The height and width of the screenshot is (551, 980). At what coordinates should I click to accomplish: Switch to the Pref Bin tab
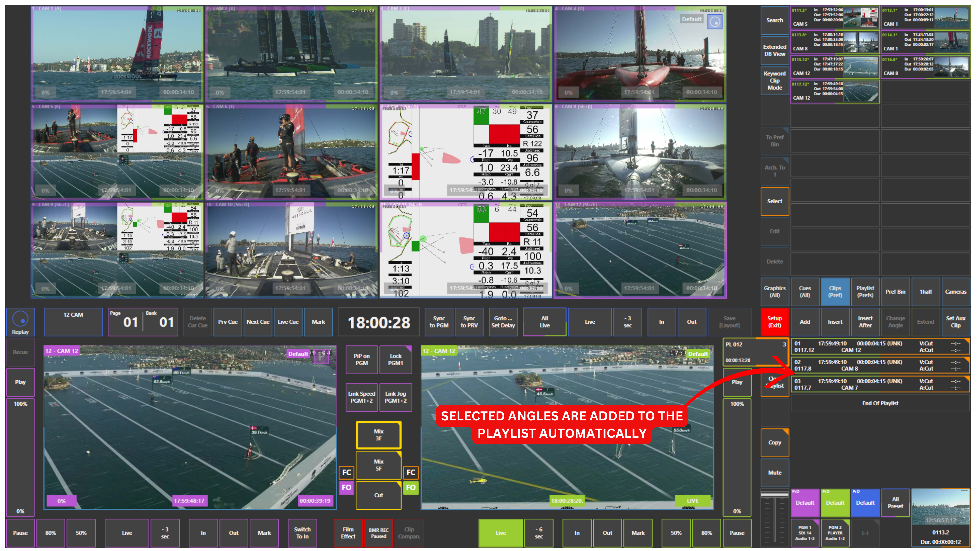[x=895, y=292]
